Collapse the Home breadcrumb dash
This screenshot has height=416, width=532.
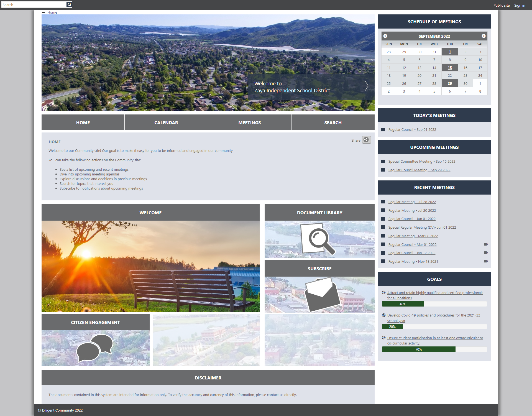point(44,12)
